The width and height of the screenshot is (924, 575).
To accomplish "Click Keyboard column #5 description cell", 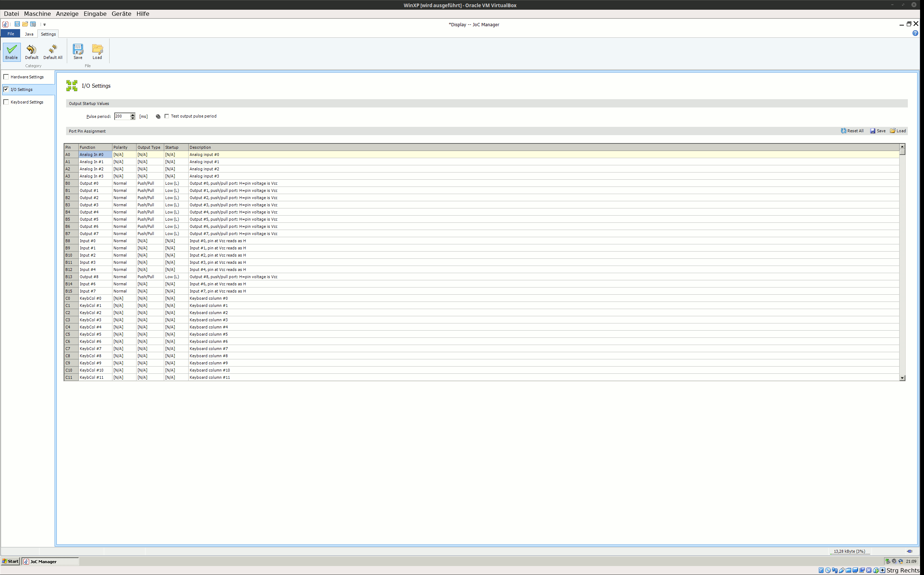I will pyautogui.click(x=544, y=334).
